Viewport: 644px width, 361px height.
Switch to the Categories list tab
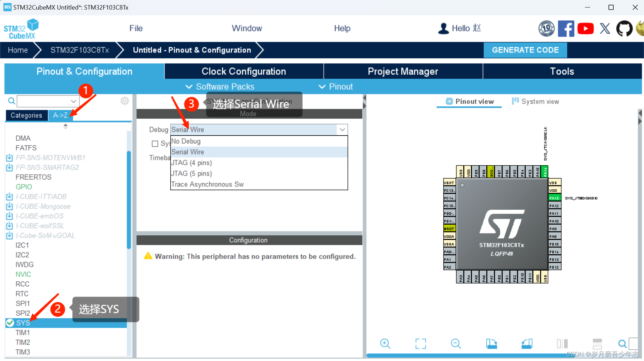pyautogui.click(x=26, y=115)
